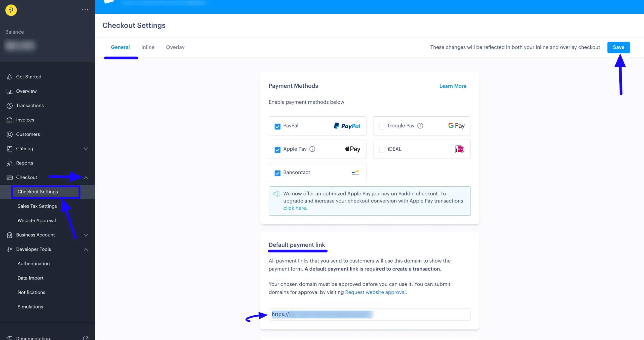Open Sales Tax Settings
The width and height of the screenshot is (644, 340).
click(x=37, y=206)
